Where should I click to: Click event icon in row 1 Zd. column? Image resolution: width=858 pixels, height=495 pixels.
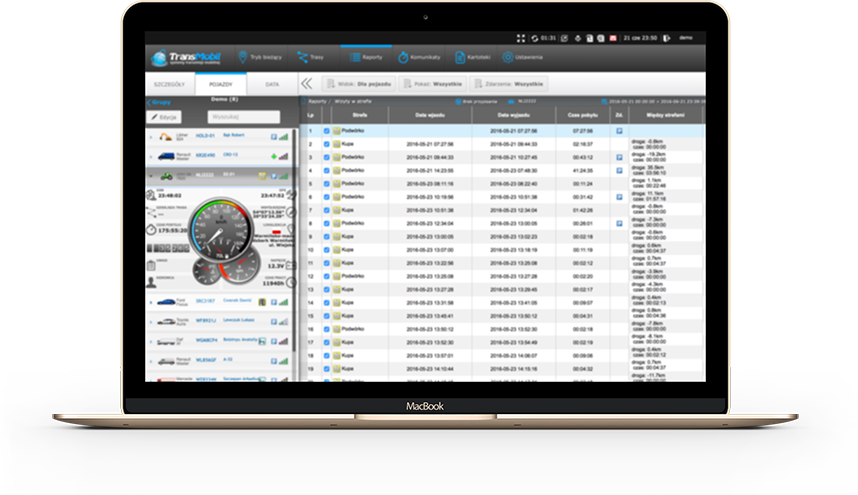(x=619, y=130)
